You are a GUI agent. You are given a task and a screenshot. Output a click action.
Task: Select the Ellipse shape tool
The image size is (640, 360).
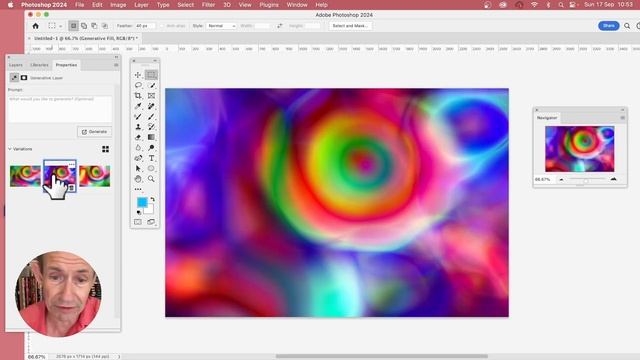(151, 169)
